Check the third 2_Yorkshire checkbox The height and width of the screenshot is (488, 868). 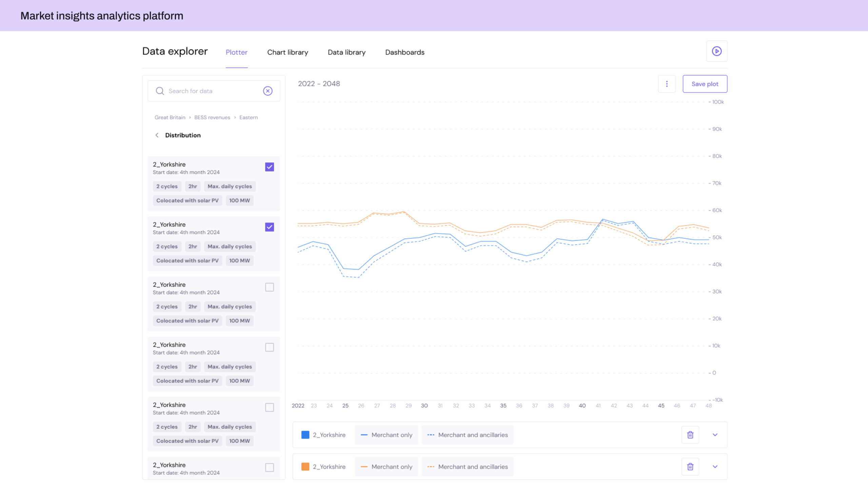point(269,287)
